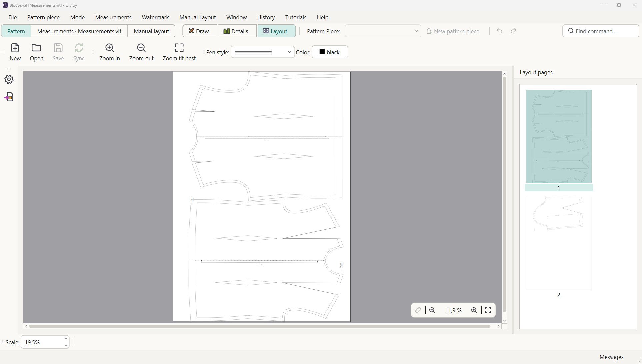Image resolution: width=642 pixels, height=364 pixels.
Task: Decrease Scale with the down stepper arrow
Action: (66, 346)
